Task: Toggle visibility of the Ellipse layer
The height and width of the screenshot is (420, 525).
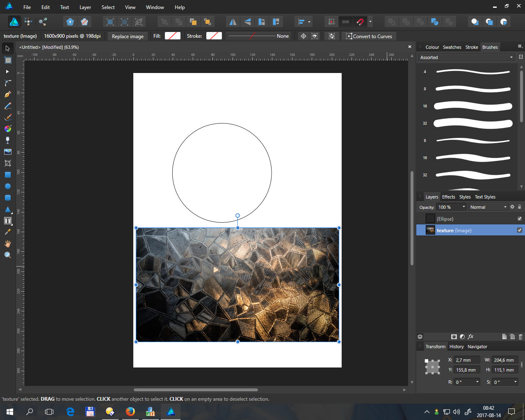Action: pyautogui.click(x=519, y=219)
